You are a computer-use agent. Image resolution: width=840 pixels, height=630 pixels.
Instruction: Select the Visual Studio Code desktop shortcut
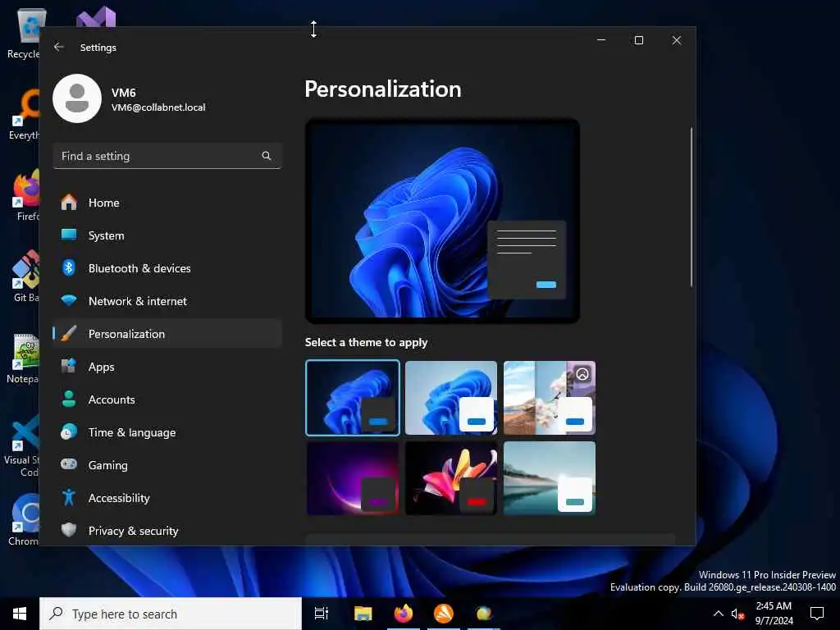pyautogui.click(x=21, y=445)
